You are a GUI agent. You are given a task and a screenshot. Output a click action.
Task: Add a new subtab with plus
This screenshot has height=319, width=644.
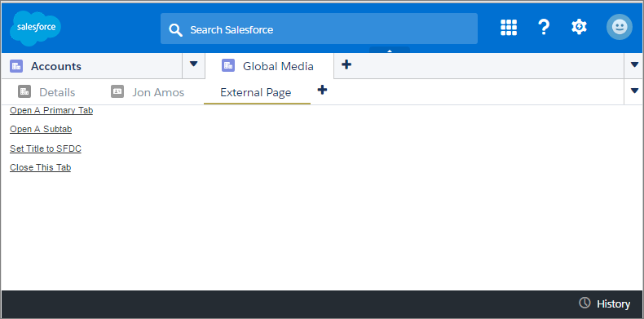tap(323, 90)
